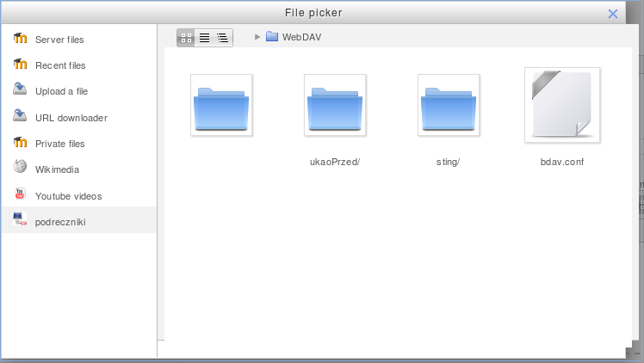Click the ukaoPrzed/ folder name

[x=335, y=162]
